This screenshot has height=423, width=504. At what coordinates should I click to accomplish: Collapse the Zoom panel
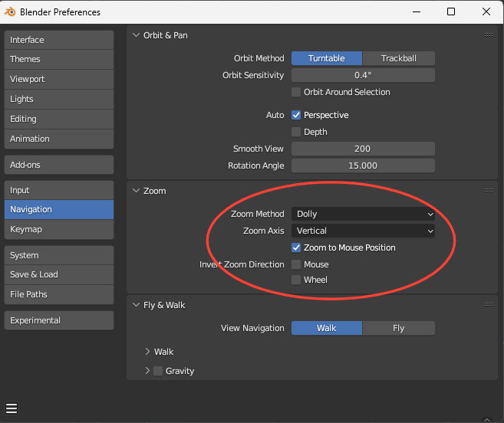[x=136, y=191]
